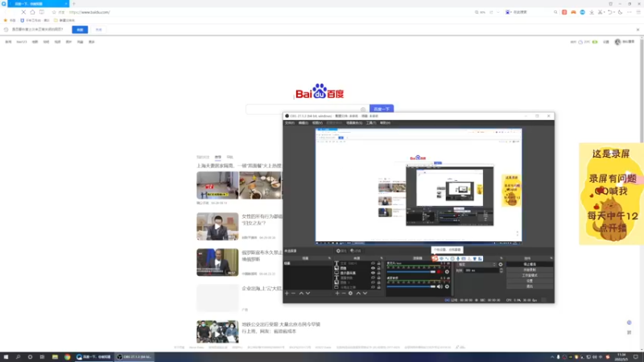The width and height of the screenshot is (644, 362).
Task: Click the Baidu search input field
Action: (308, 109)
